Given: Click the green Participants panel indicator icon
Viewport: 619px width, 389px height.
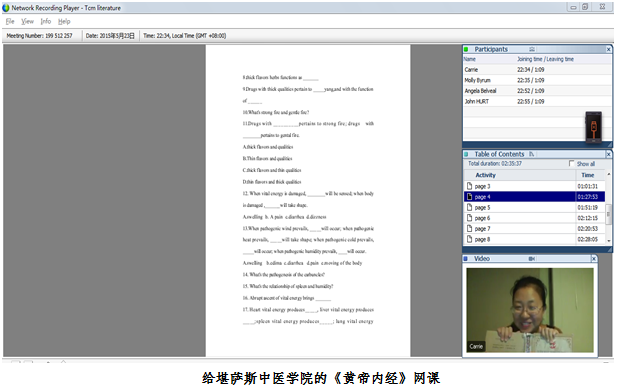Looking at the screenshot, I should pyautogui.click(x=466, y=49).
